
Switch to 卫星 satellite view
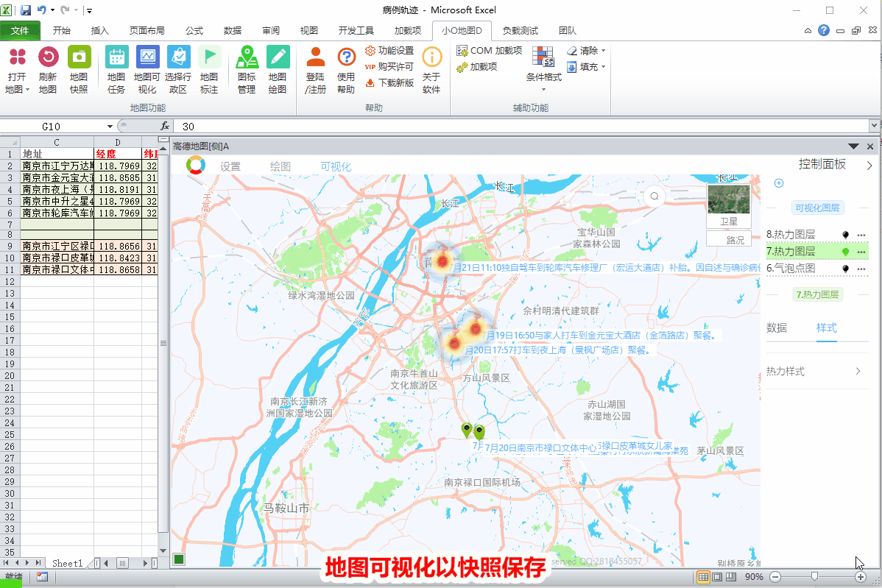coord(729,205)
